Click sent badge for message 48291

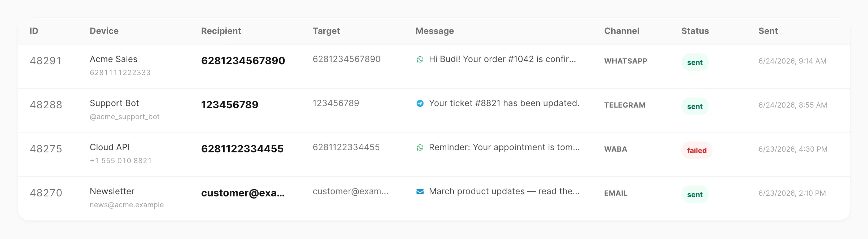[x=695, y=62]
